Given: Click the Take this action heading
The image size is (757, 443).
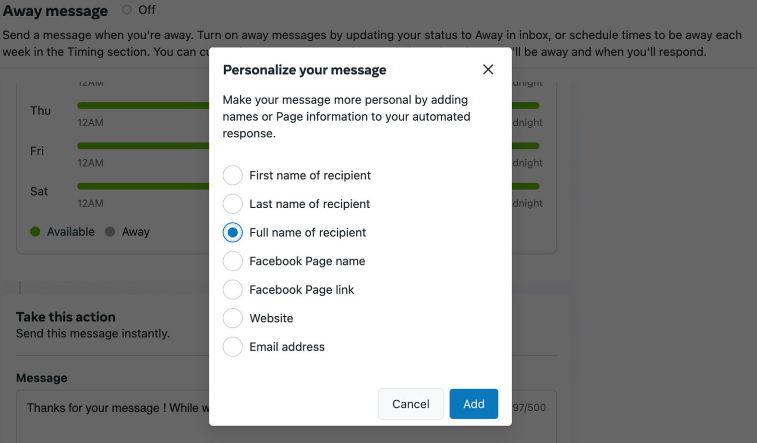Looking at the screenshot, I should tap(66, 317).
